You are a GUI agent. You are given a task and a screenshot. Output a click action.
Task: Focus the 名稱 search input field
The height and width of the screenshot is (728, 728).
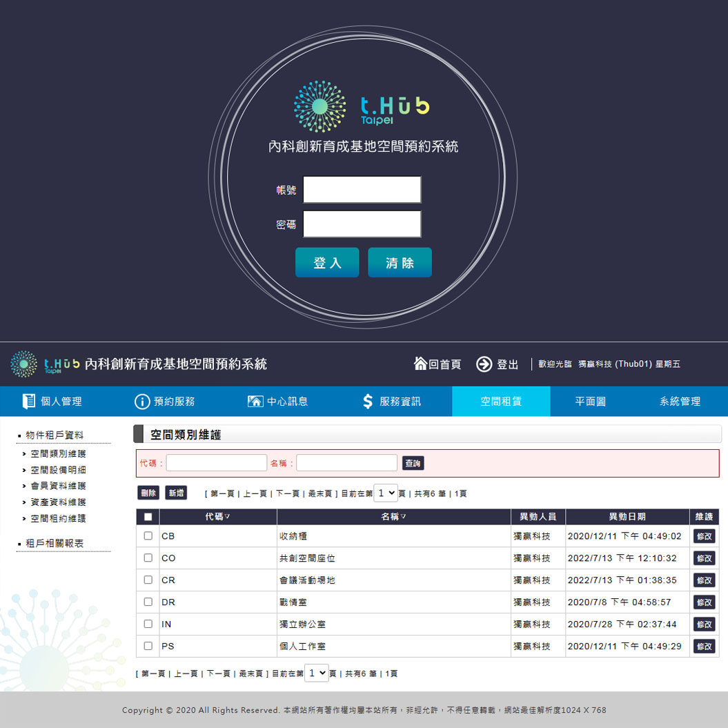tap(346, 463)
